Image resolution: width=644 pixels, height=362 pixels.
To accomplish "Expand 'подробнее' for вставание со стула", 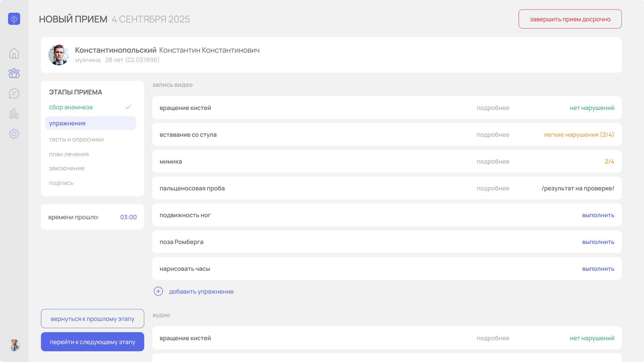I will [x=493, y=135].
